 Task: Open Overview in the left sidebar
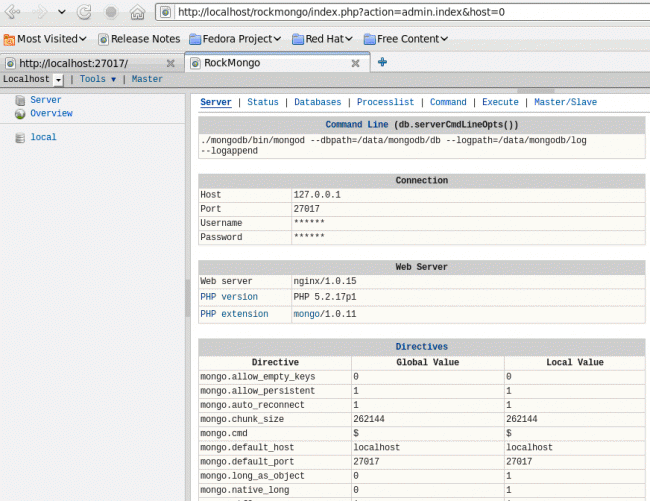pyautogui.click(x=51, y=113)
